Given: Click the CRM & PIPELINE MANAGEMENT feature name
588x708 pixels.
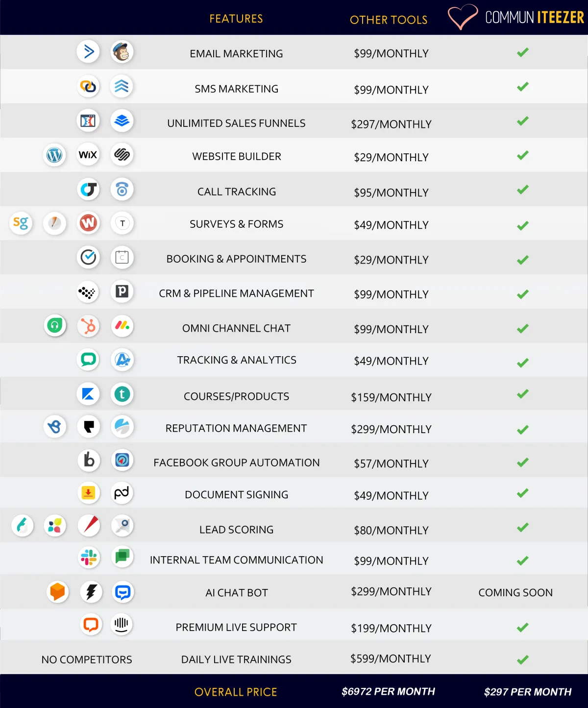Looking at the screenshot, I should [236, 293].
